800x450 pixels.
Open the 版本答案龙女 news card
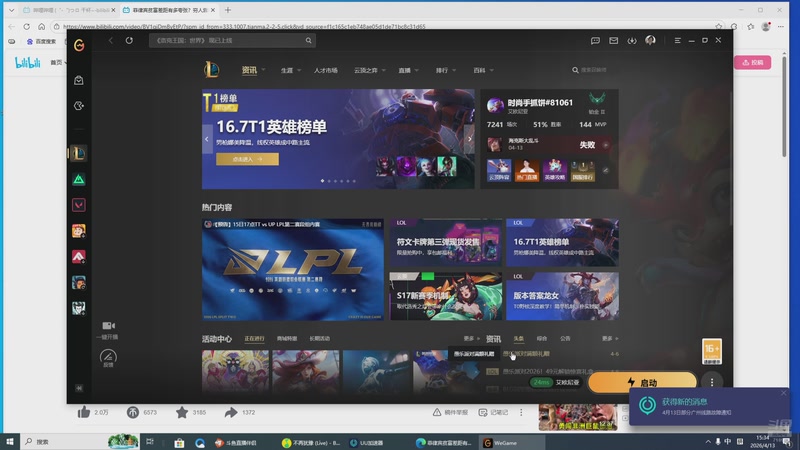point(562,296)
